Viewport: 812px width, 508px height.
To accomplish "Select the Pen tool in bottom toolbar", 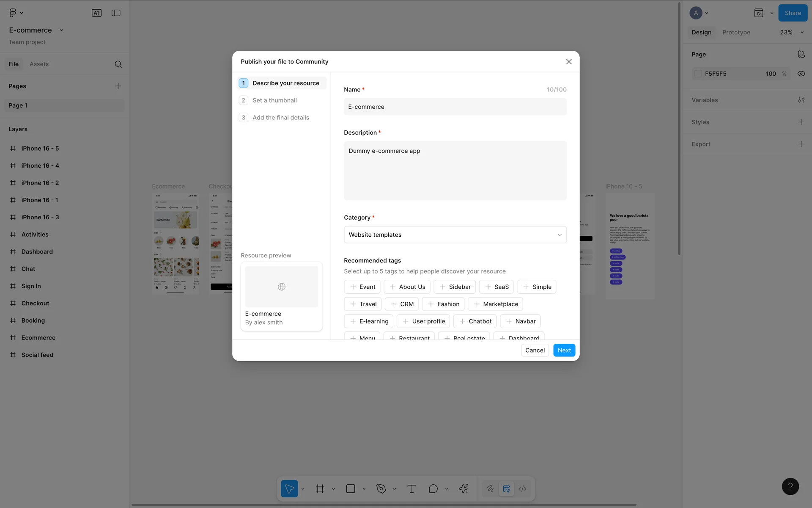I will click(381, 489).
